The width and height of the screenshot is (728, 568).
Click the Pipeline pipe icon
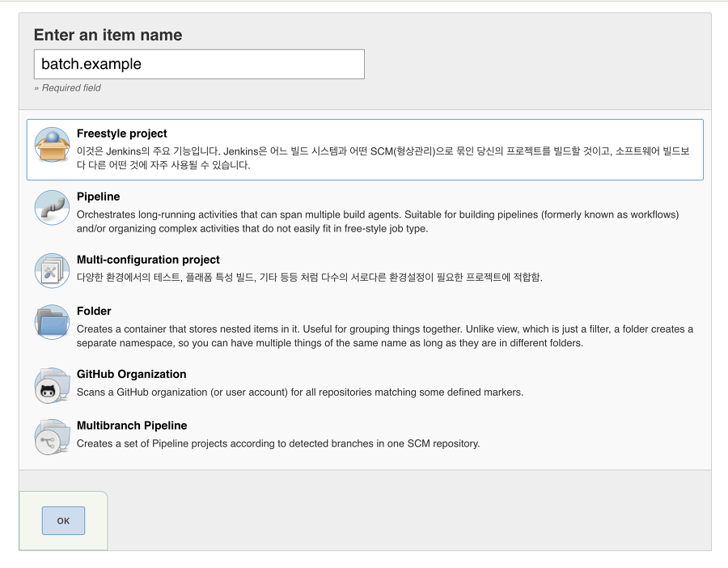[52, 208]
